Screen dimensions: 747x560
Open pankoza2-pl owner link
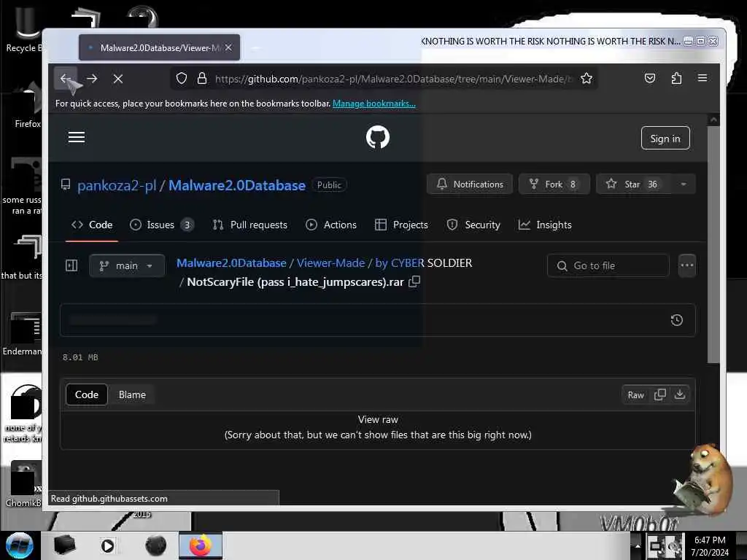point(117,185)
